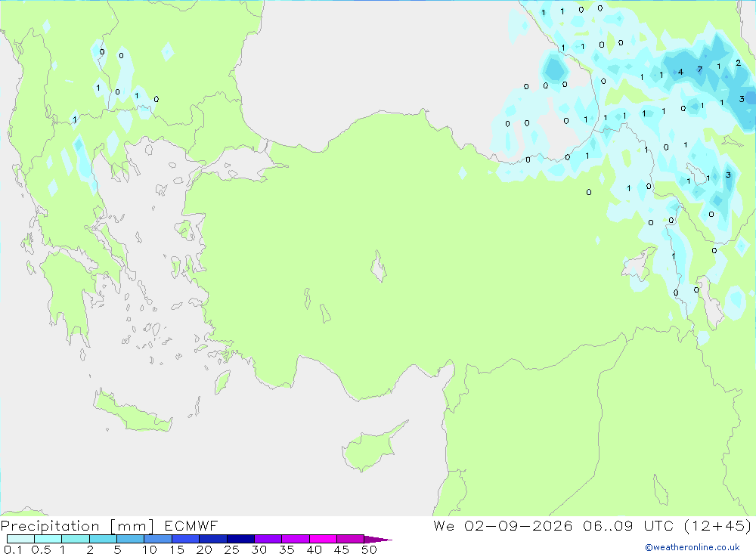Choose the 20–25 mm dark blue swatch
The height and width of the screenshot is (554, 756).
(213, 539)
